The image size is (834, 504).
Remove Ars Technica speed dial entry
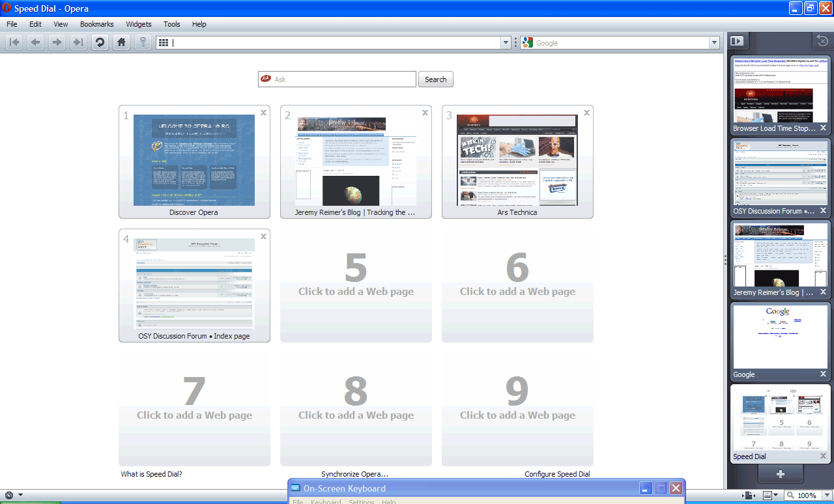tap(586, 113)
